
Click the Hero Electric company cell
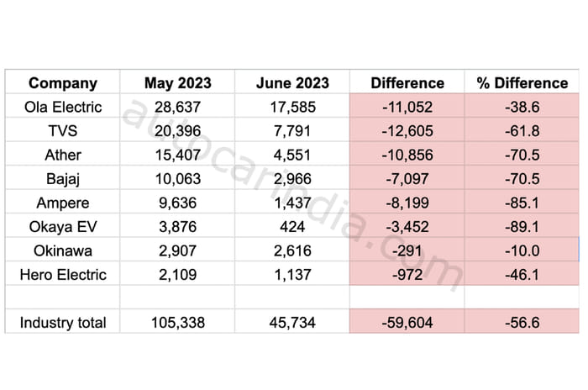[62, 274]
